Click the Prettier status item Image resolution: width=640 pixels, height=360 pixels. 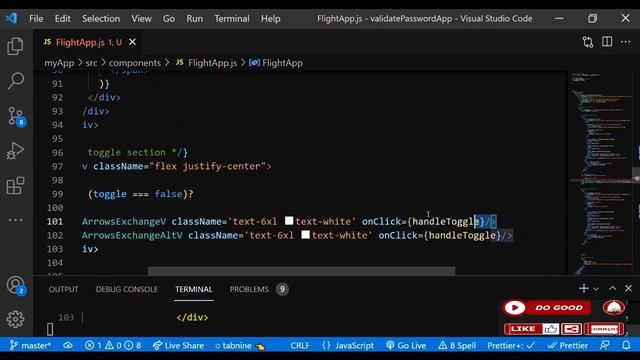click(568, 346)
